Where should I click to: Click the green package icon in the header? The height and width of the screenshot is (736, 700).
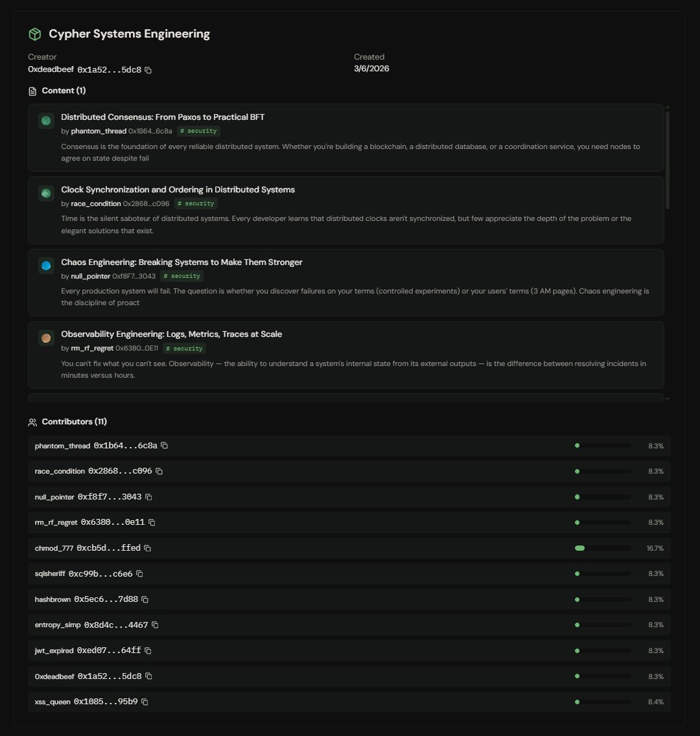pyautogui.click(x=34, y=33)
